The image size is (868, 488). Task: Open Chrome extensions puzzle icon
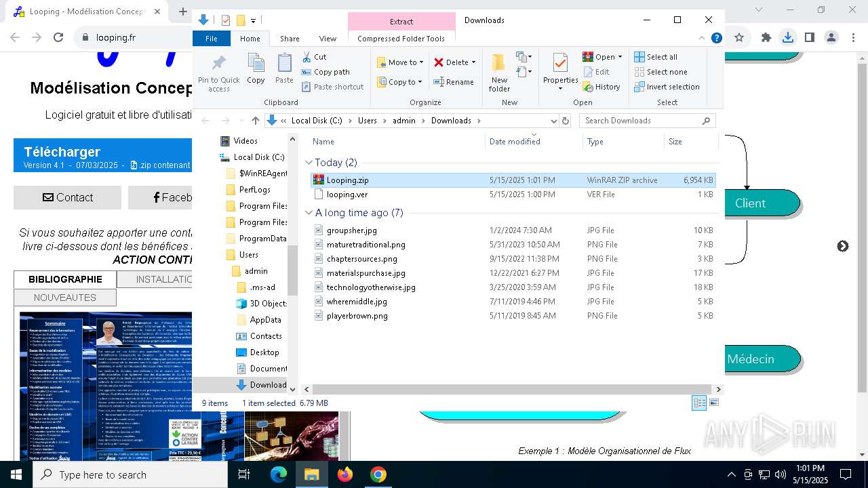(x=766, y=38)
